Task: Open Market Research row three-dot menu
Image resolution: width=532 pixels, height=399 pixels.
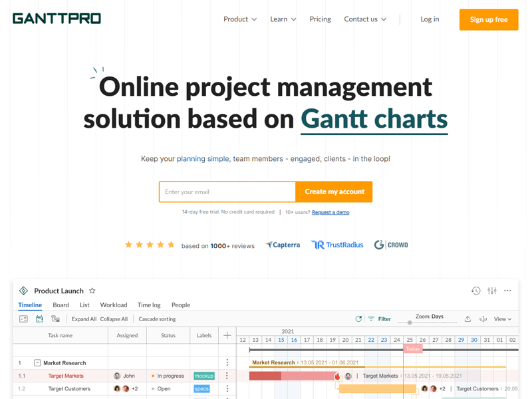Action: pos(227,362)
